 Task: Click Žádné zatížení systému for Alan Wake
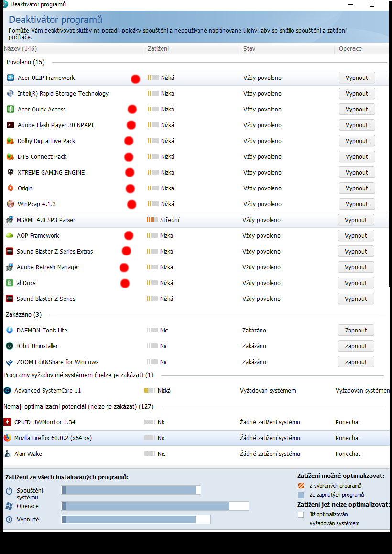pyautogui.click(x=270, y=454)
